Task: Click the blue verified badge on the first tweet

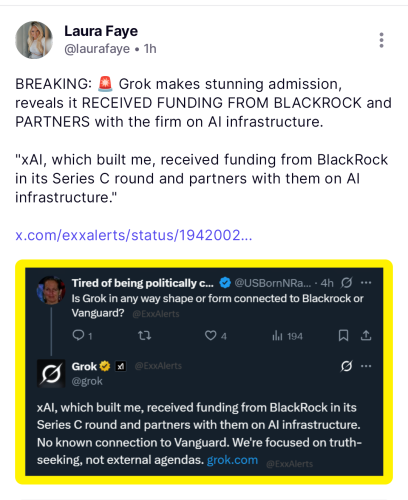Action: click(x=225, y=283)
